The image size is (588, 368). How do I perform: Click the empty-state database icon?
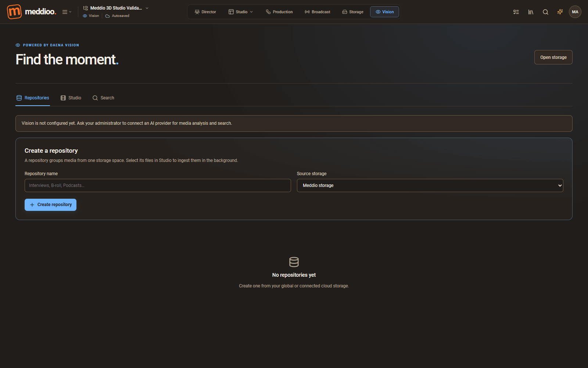pos(294,262)
